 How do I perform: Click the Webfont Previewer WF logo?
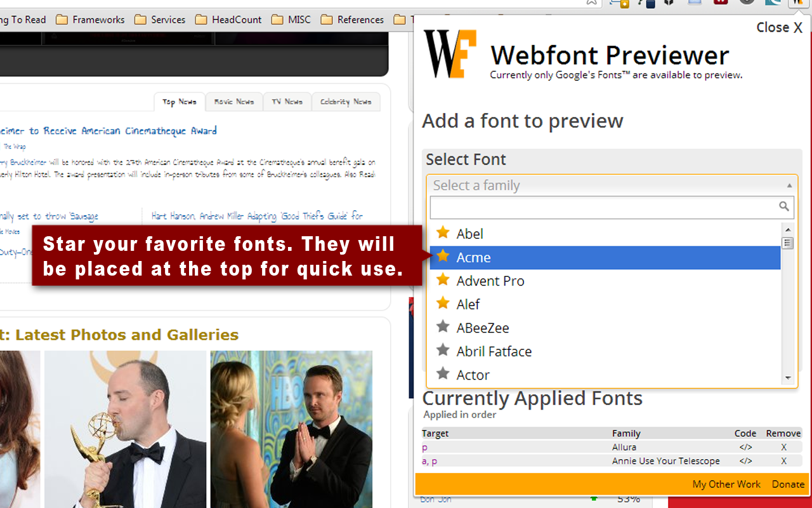coord(450,53)
